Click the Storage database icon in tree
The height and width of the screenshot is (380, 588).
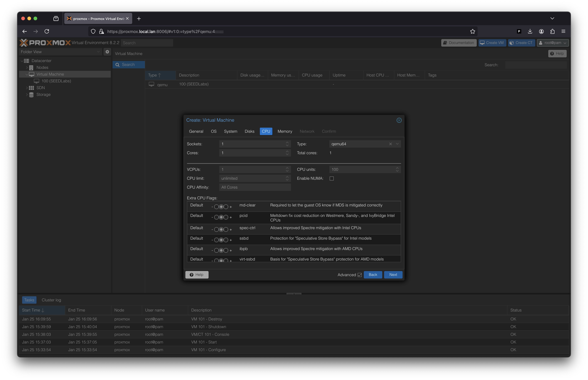pyautogui.click(x=31, y=94)
